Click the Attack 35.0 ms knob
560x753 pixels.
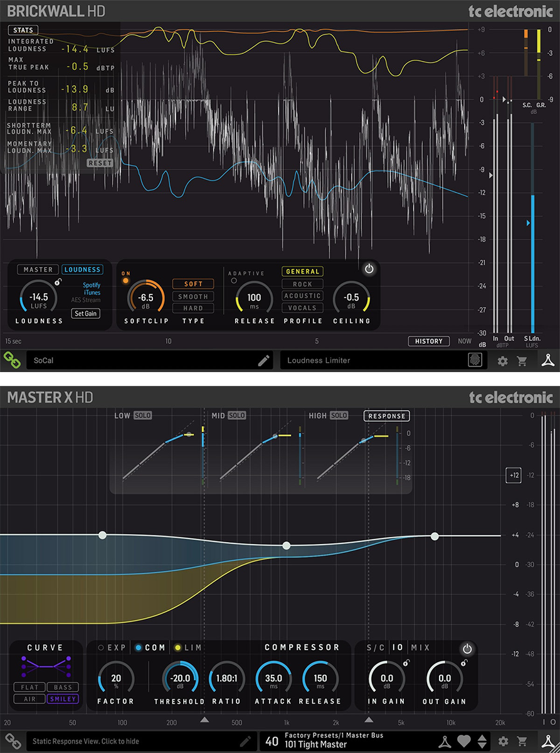(273, 679)
